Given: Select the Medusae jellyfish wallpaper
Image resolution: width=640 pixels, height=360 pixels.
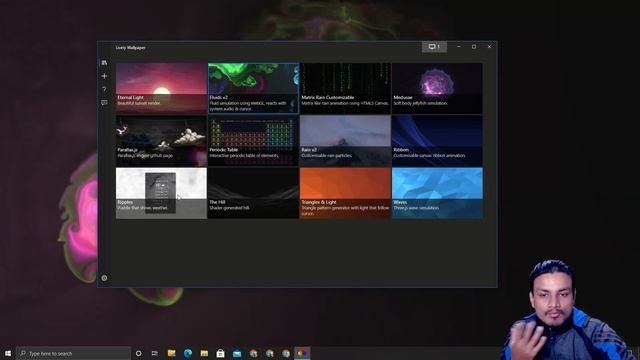Looking at the screenshot, I should [437, 88].
